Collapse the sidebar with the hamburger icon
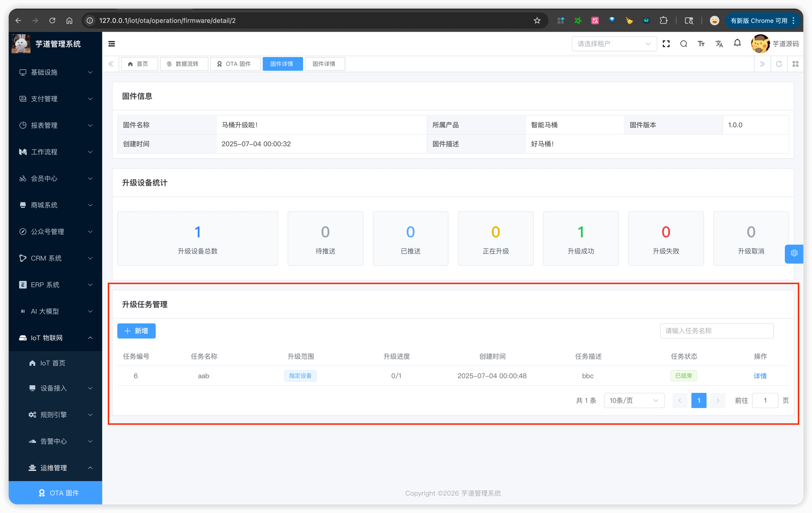The height and width of the screenshot is (513, 812). click(x=112, y=44)
